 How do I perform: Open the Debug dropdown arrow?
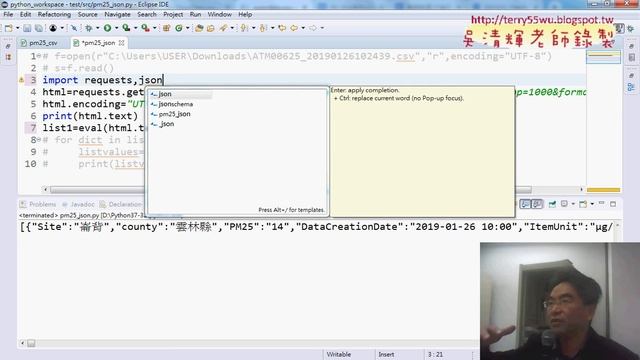pyautogui.click(x=98, y=28)
